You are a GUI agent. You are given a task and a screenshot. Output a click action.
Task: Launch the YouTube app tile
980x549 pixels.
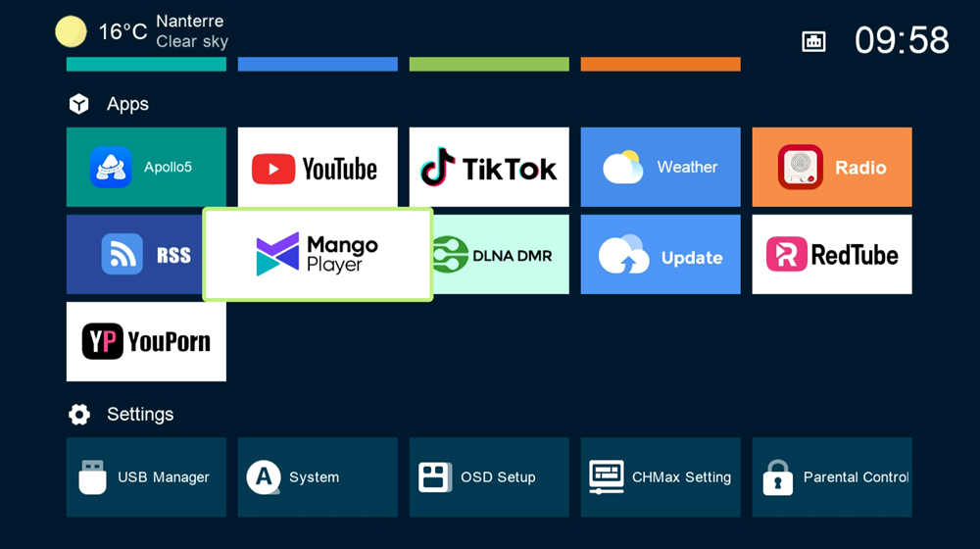tap(318, 168)
